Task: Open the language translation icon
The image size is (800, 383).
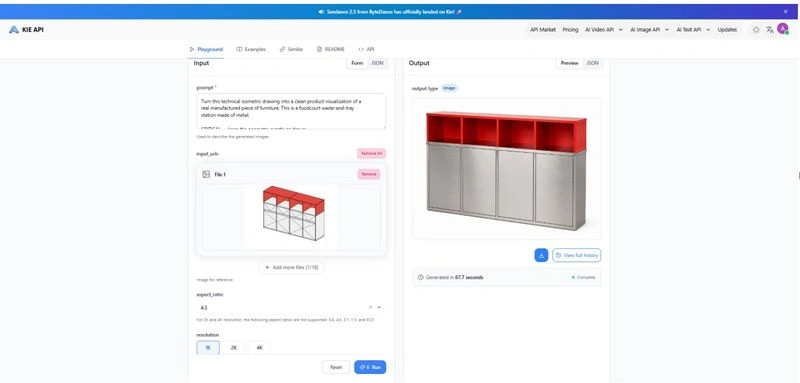Action: point(769,30)
